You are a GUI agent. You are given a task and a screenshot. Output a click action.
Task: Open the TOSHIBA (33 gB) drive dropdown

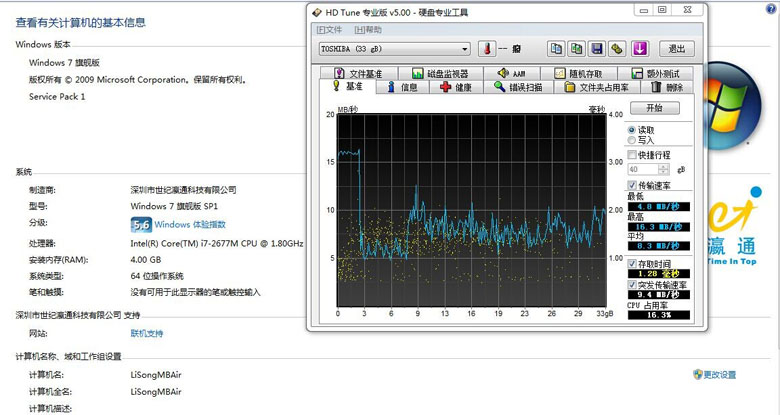[394, 49]
